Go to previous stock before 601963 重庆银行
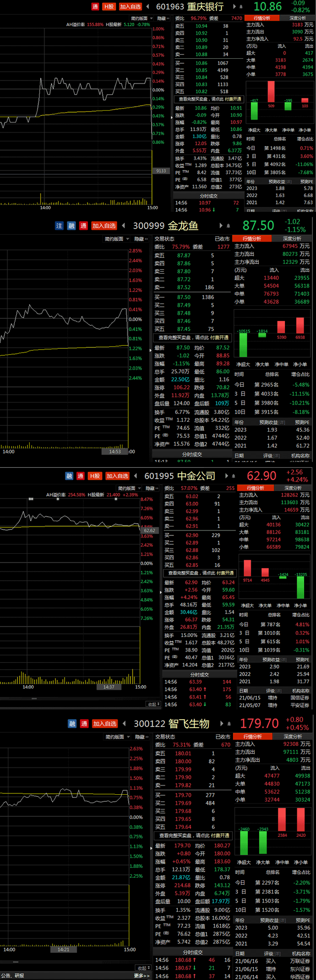 (x=148, y=6)
